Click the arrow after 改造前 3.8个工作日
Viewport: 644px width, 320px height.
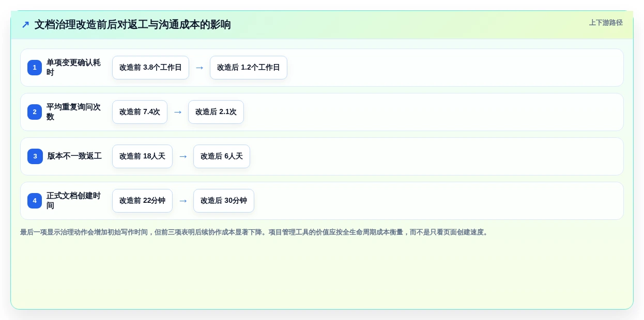pyautogui.click(x=200, y=68)
